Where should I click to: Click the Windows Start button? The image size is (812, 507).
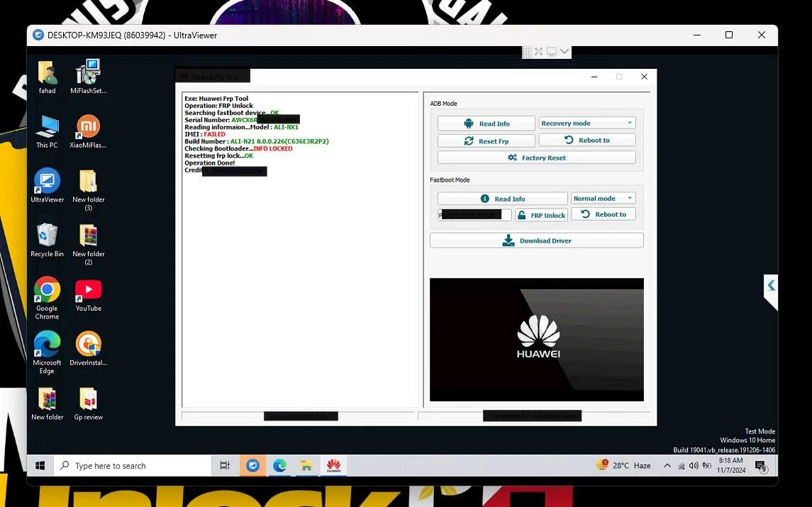(40, 466)
